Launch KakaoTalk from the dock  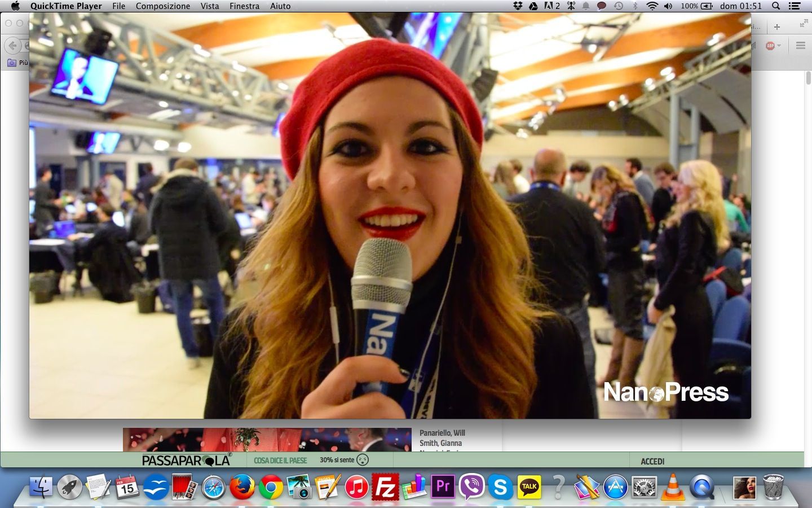pyautogui.click(x=529, y=487)
